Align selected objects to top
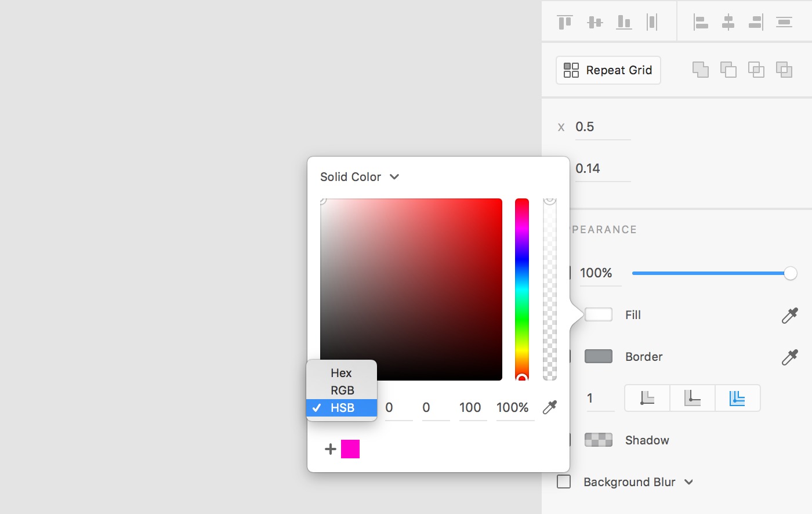 click(x=565, y=22)
